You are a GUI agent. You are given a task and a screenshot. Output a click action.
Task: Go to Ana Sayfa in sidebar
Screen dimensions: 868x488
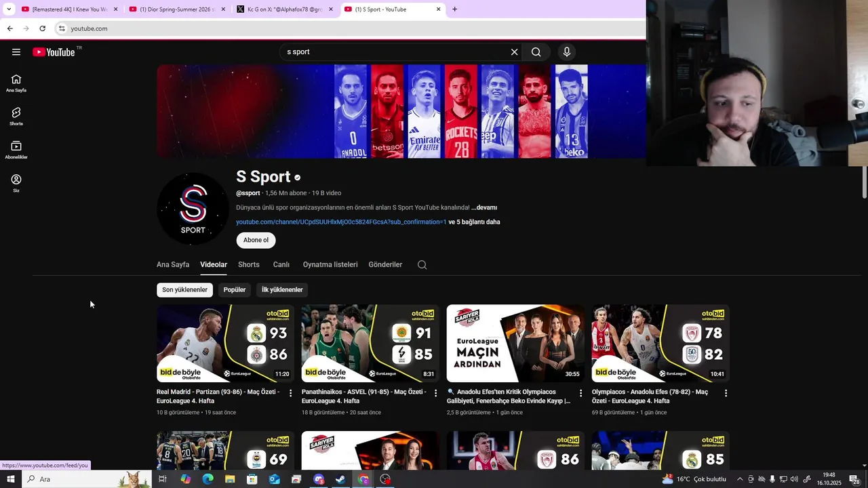point(16,83)
